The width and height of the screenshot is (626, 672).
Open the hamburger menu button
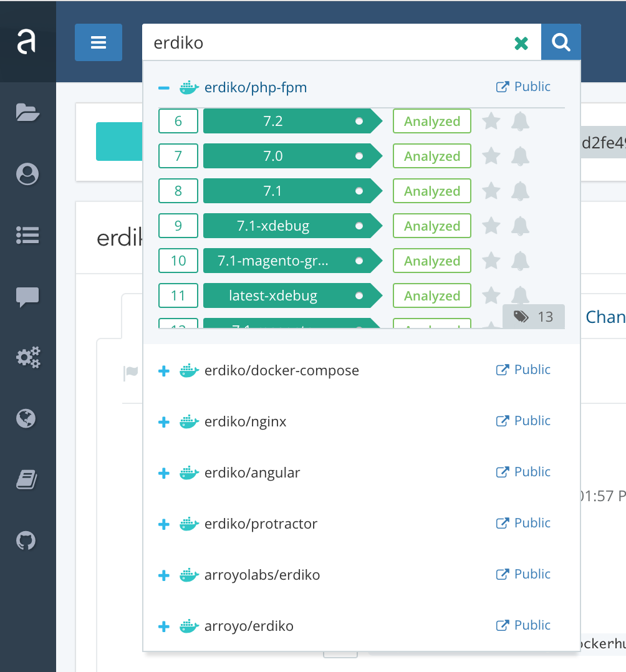(x=98, y=42)
